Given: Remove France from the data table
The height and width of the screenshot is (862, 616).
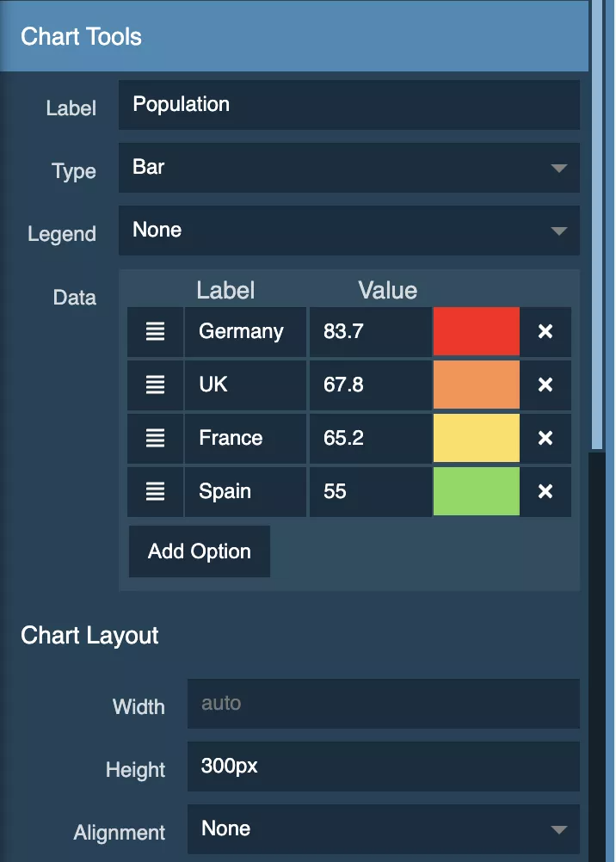Looking at the screenshot, I should click(546, 438).
